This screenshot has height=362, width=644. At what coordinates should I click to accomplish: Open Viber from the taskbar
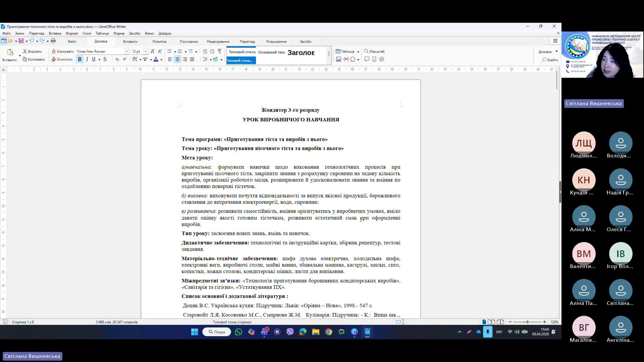(x=290, y=332)
